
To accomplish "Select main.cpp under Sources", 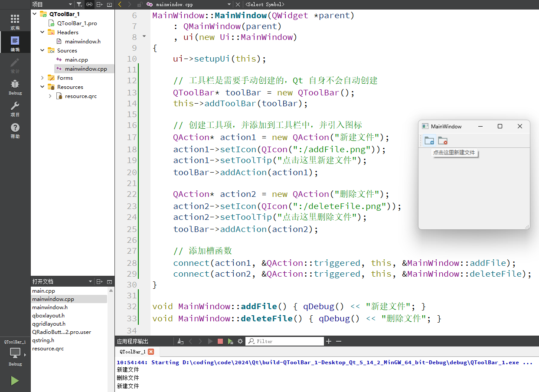I will [x=76, y=59].
